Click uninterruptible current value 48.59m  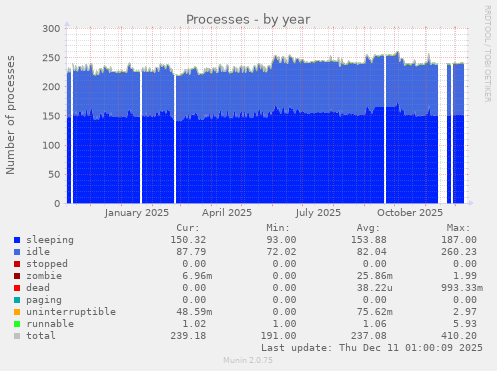[x=194, y=312]
